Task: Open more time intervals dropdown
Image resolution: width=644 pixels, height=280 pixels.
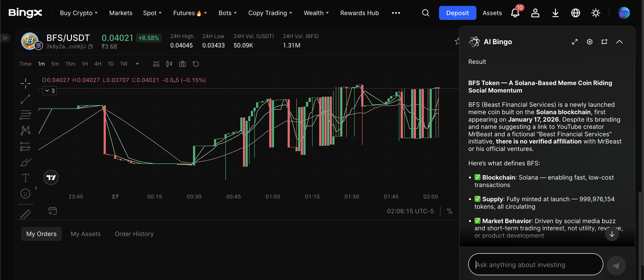Action: [137, 64]
